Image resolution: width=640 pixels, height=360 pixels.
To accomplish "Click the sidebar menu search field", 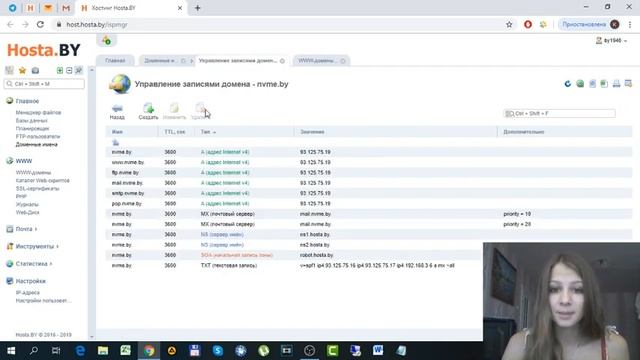I will click(x=44, y=84).
